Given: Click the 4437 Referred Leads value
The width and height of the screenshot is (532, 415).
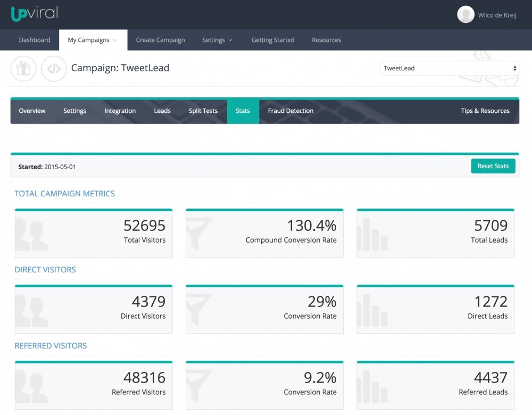Looking at the screenshot, I should pyautogui.click(x=491, y=377).
